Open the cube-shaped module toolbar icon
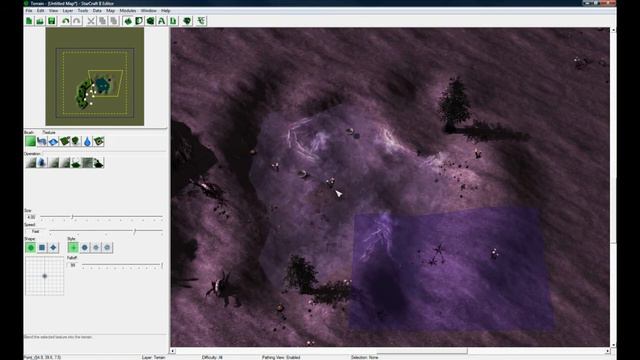The height and width of the screenshot is (360, 640). tap(150, 21)
